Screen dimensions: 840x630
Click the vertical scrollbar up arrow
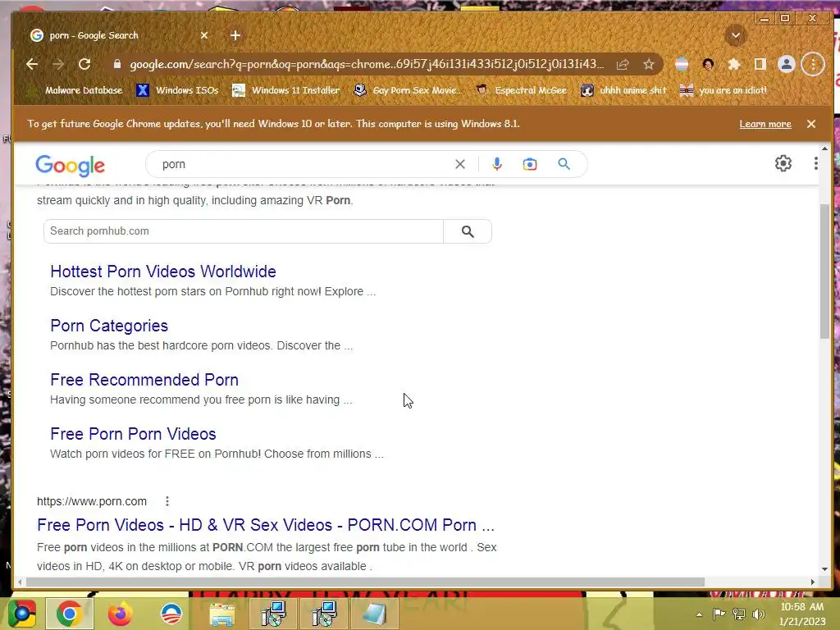coord(824,149)
